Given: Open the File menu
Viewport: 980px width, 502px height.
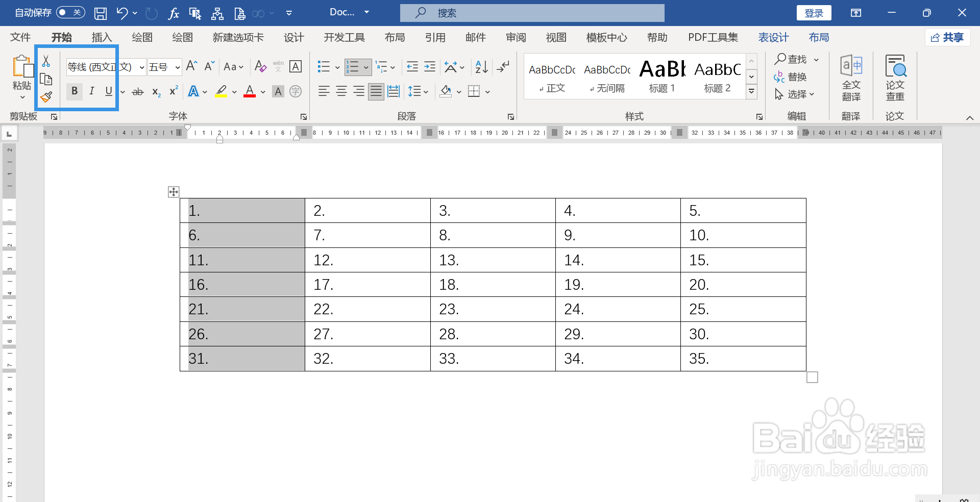Looking at the screenshot, I should 20,37.
